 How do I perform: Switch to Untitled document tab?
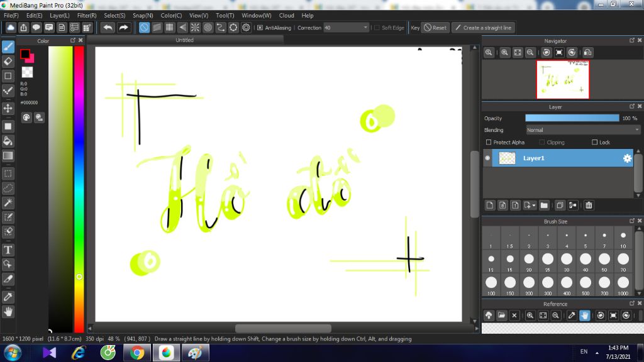click(x=184, y=40)
